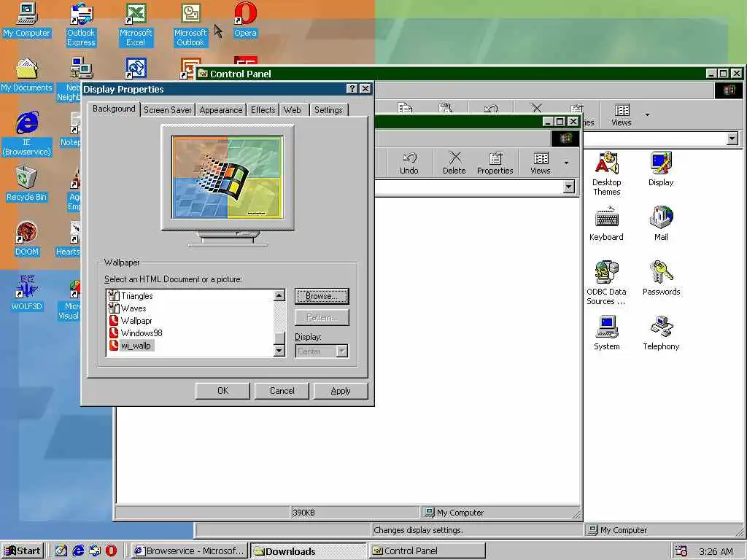
Task: Open the address bar dropdown in Control Panel window
Action: click(732, 139)
